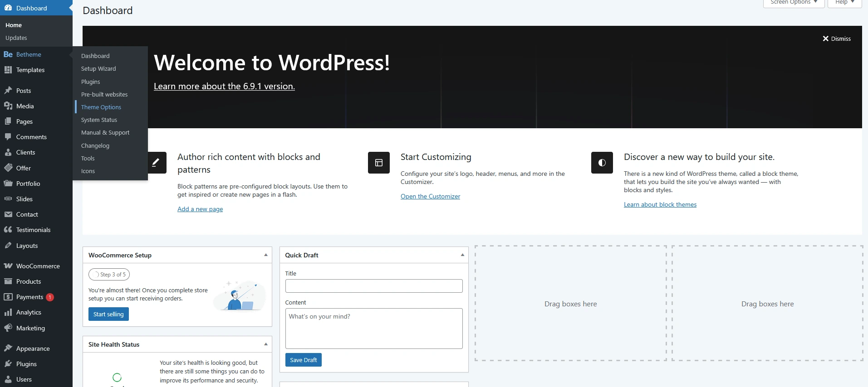This screenshot has height=387, width=868.
Task: Open Dashboard entry in Betheme submenu
Action: (x=95, y=56)
